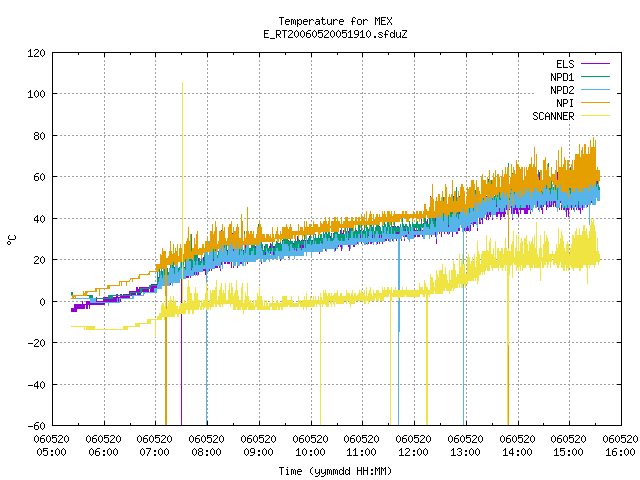Click the yellow SCANNER dropout line near 10:10
The width and height of the screenshot is (640, 480).
[320, 367]
